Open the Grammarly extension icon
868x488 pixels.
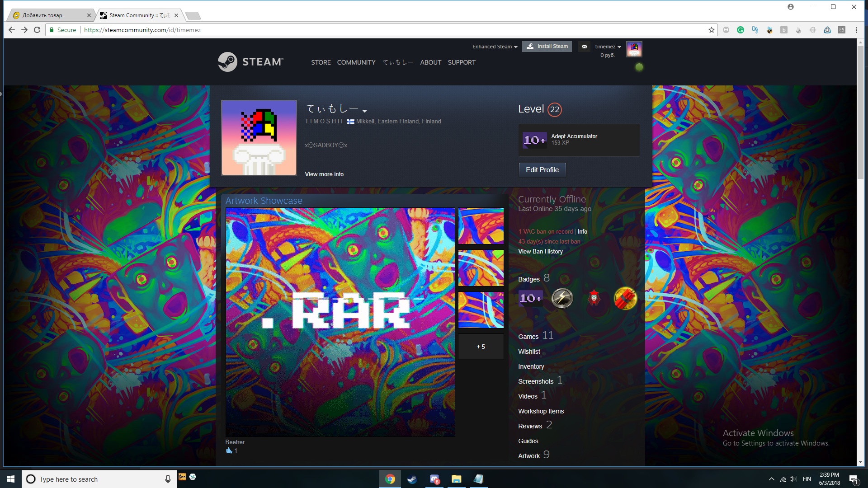[741, 30]
